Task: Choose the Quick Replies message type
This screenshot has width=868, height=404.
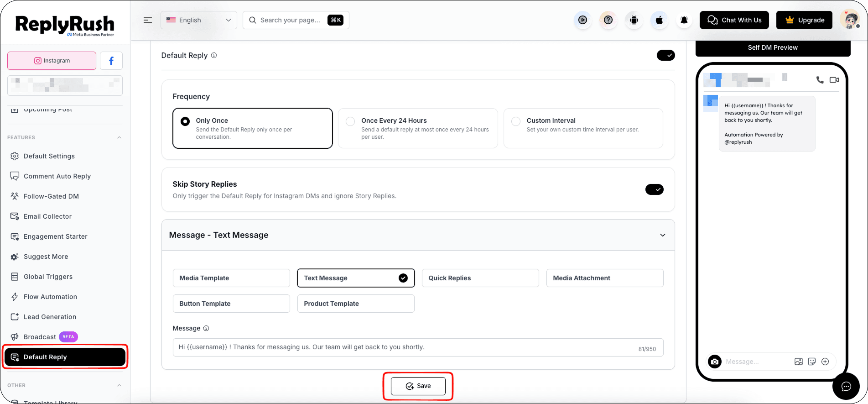Action: 480,278
